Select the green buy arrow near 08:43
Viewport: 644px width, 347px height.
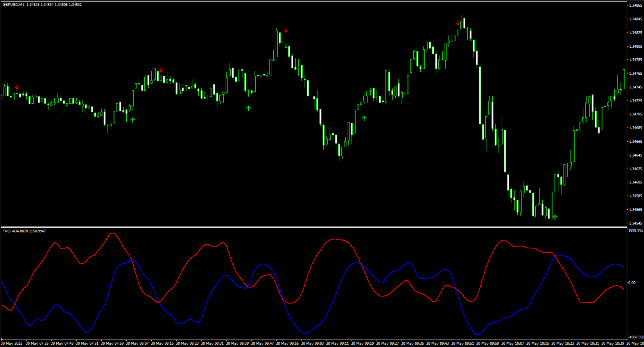248,108
